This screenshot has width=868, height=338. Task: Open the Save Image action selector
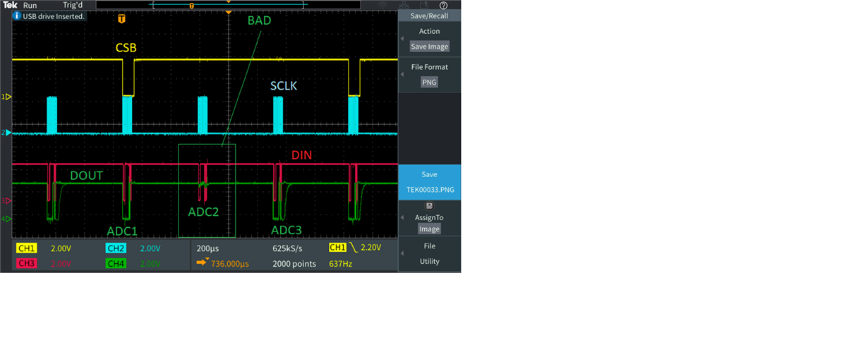(429, 47)
